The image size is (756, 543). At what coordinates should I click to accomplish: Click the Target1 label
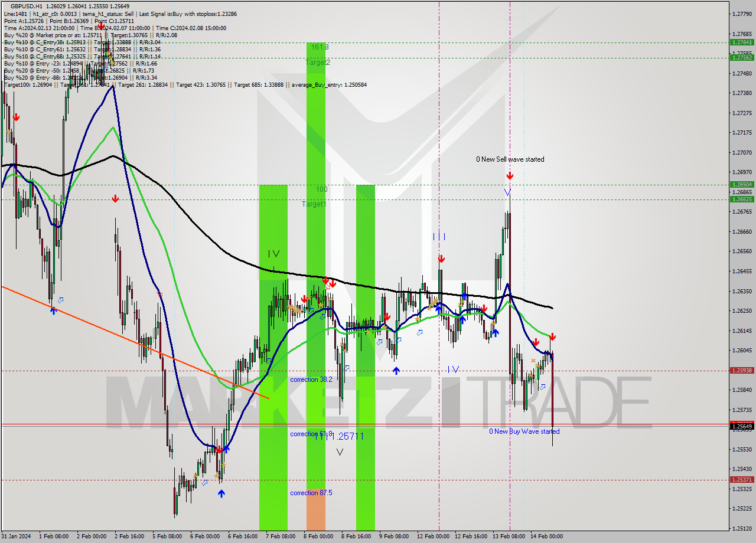click(314, 204)
